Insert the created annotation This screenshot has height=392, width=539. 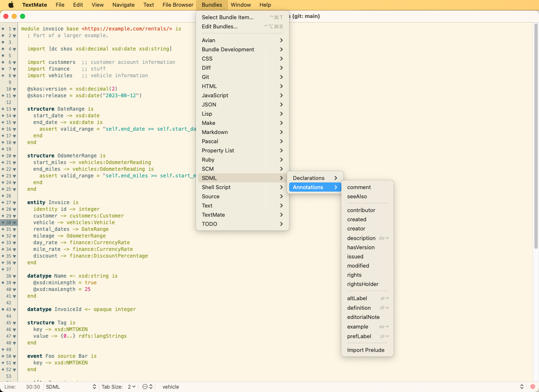click(367, 219)
